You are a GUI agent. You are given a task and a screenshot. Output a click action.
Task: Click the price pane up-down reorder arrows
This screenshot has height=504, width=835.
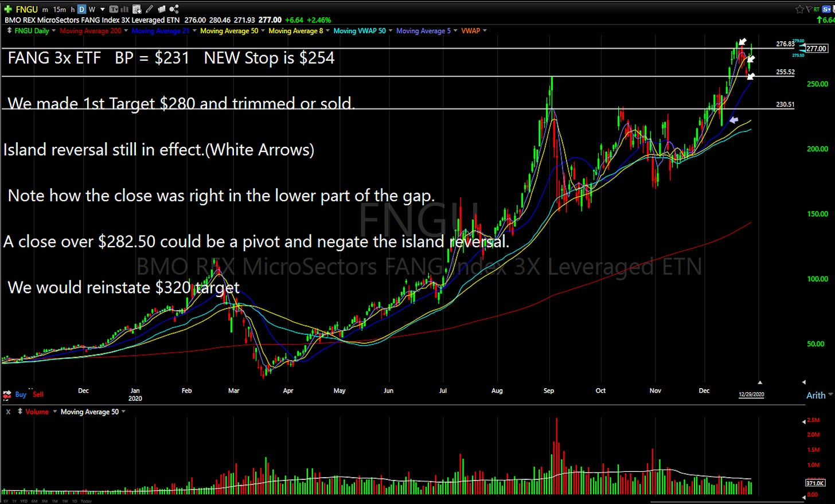click(x=9, y=30)
